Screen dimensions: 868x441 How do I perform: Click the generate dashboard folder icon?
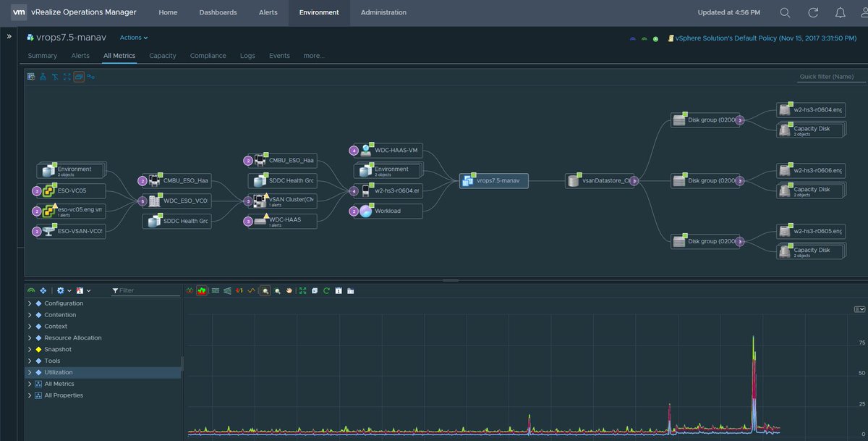point(350,290)
